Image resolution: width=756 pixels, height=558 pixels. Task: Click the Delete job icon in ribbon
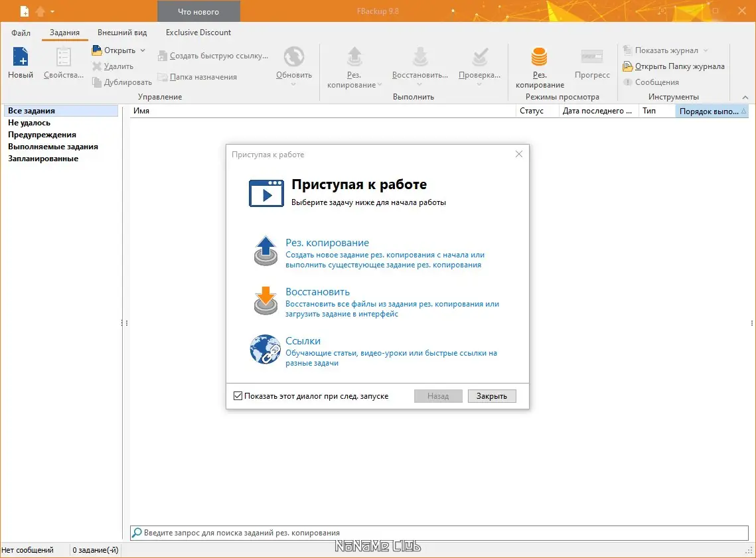pos(97,66)
